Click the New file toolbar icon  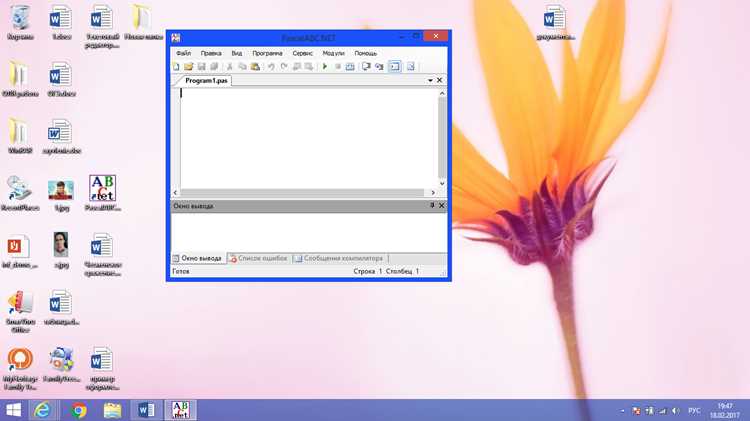click(x=176, y=66)
